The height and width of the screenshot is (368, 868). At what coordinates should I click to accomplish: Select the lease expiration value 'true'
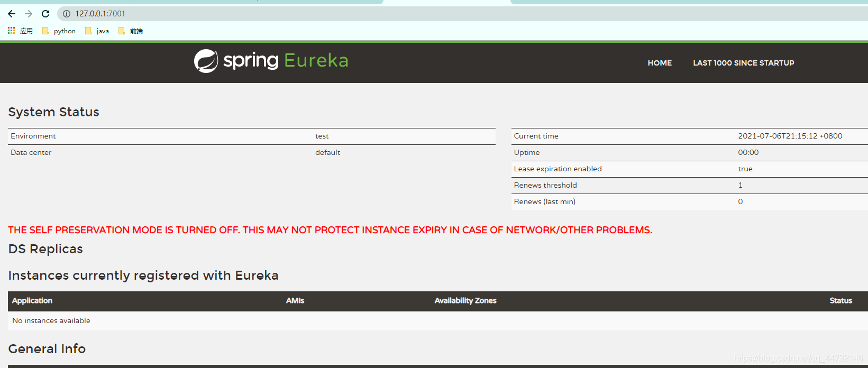[x=745, y=169]
